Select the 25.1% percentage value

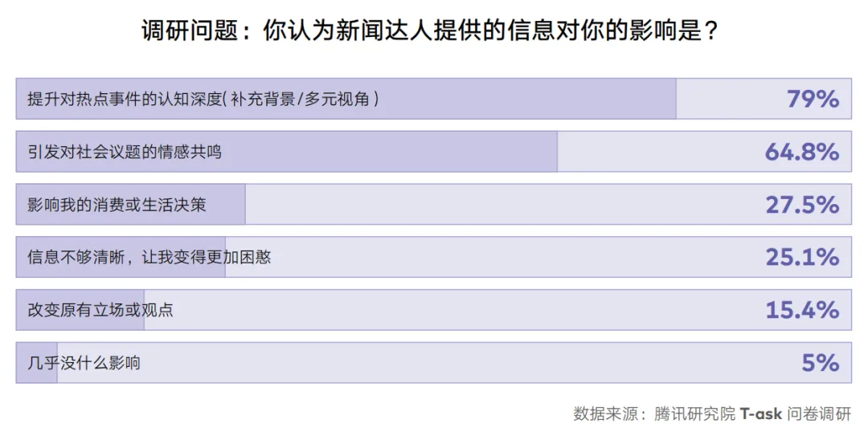[803, 257]
